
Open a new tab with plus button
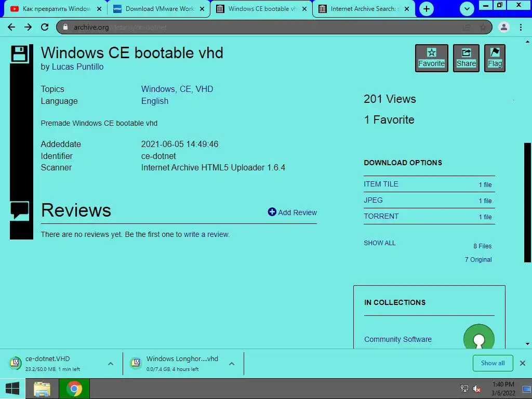427,9
